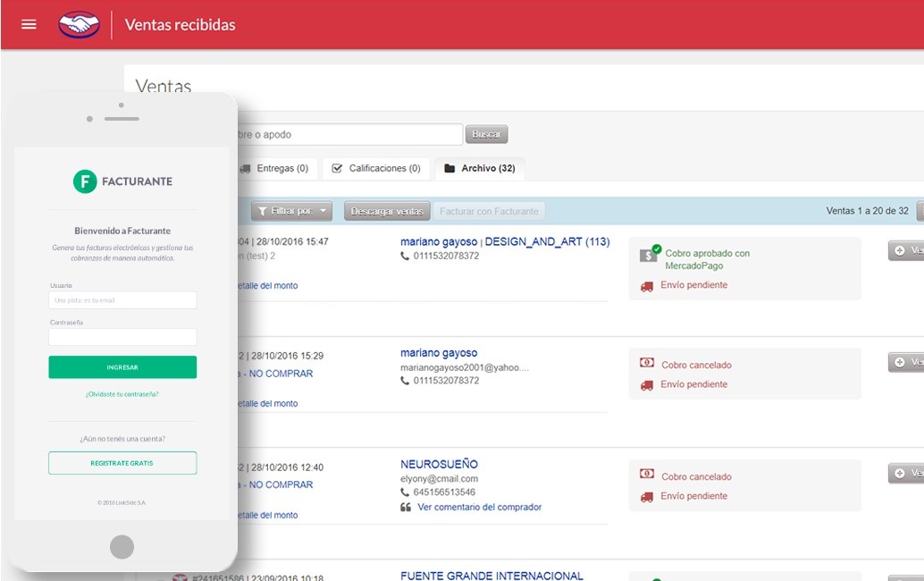The image size is (924, 581).
Task: Click the cancelled payment icon in the 15:29 sale
Action: [x=647, y=363]
